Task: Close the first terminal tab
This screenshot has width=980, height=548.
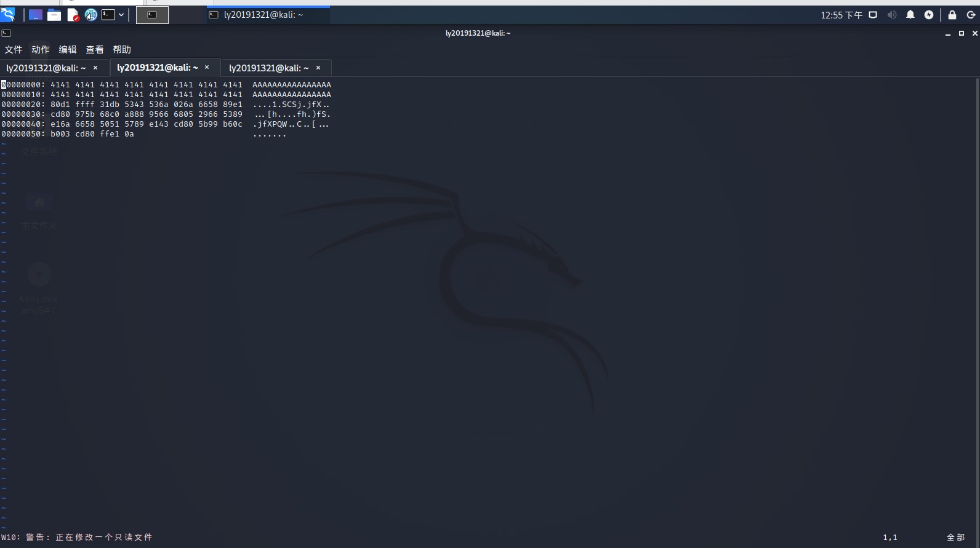Action: [x=95, y=68]
